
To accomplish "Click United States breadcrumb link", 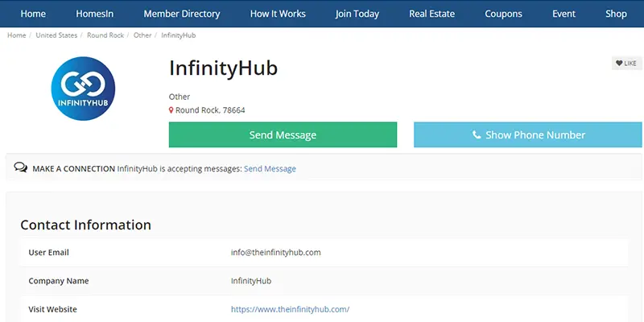I will click(56, 35).
